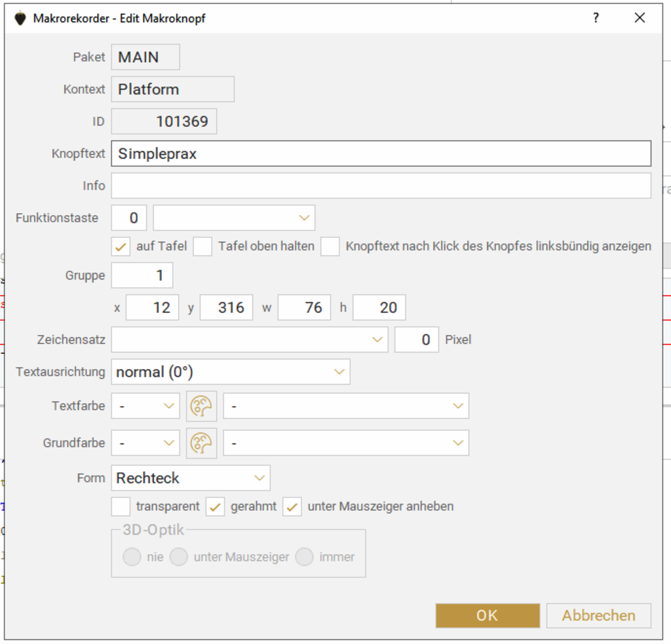The height and width of the screenshot is (644, 671).
Task: Click the empty Info text field
Action: 381,186
